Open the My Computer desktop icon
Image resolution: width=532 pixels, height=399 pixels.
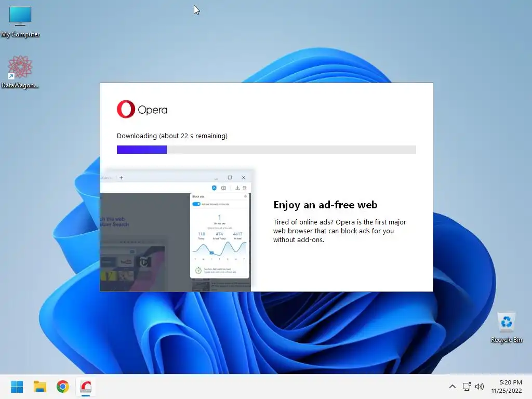click(x=20, y=22)
